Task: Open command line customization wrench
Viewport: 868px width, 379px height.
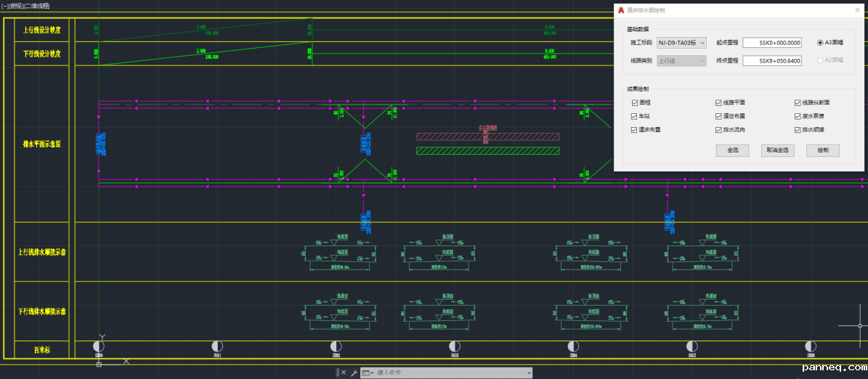Action: (x=354, y=372)
